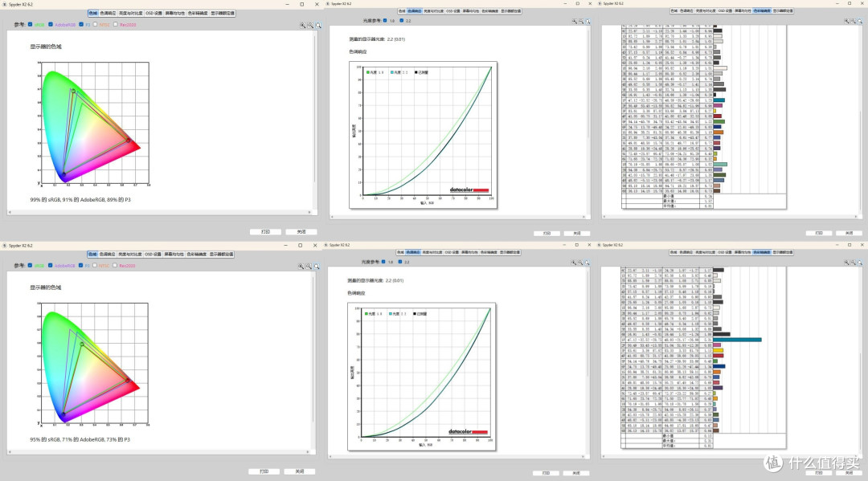Enable Rec2020 reference in 99% sRGB window
This screenshot has width=868, height=481.
(x=115, y=24)
